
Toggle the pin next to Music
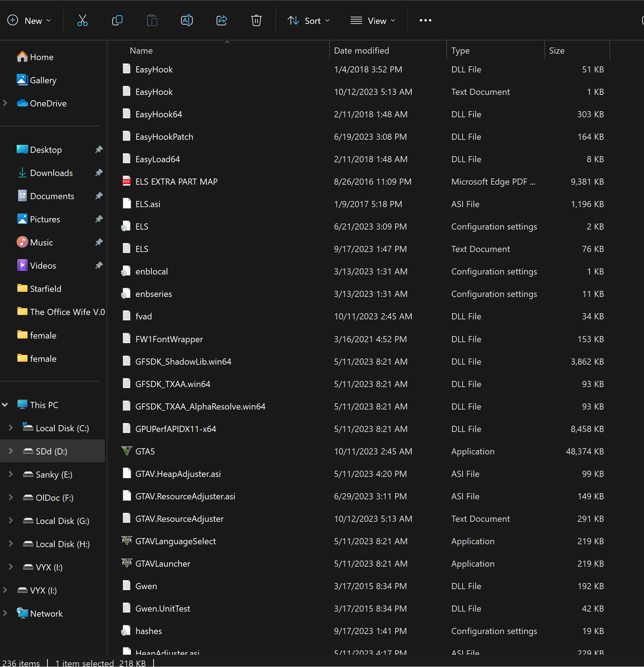click(99, 242)
